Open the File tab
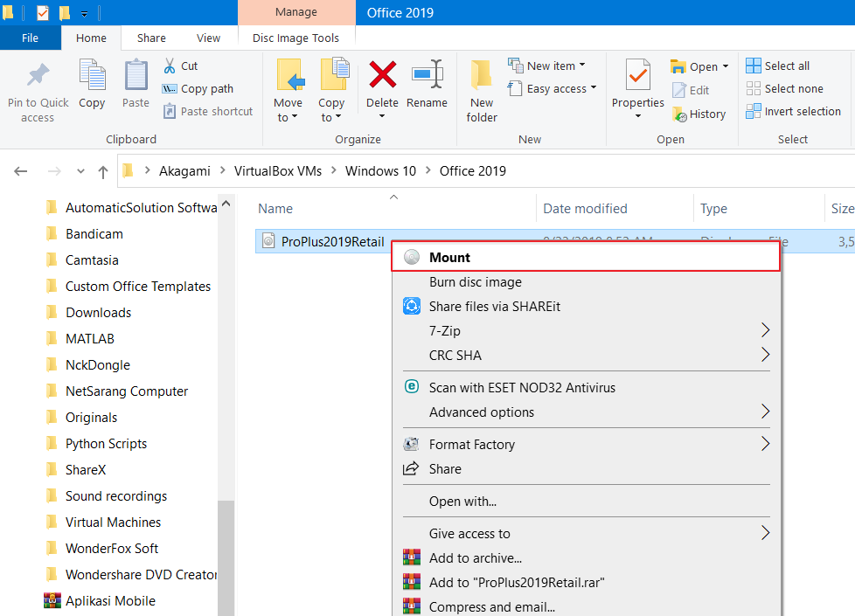The width and height of the screenshot is (855, 616). point(30,38)
